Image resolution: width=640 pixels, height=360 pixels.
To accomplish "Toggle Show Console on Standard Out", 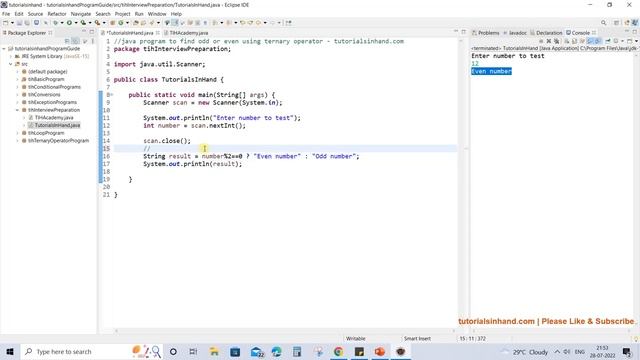I will coord(590,41).
